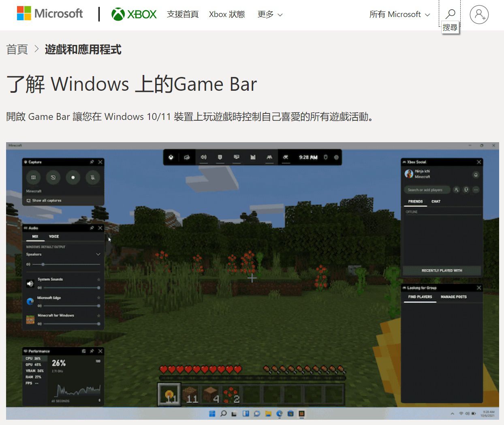Adjust the Speakers master volume slider
This screenshot has height=425, width=504.
tap(66, 265)
